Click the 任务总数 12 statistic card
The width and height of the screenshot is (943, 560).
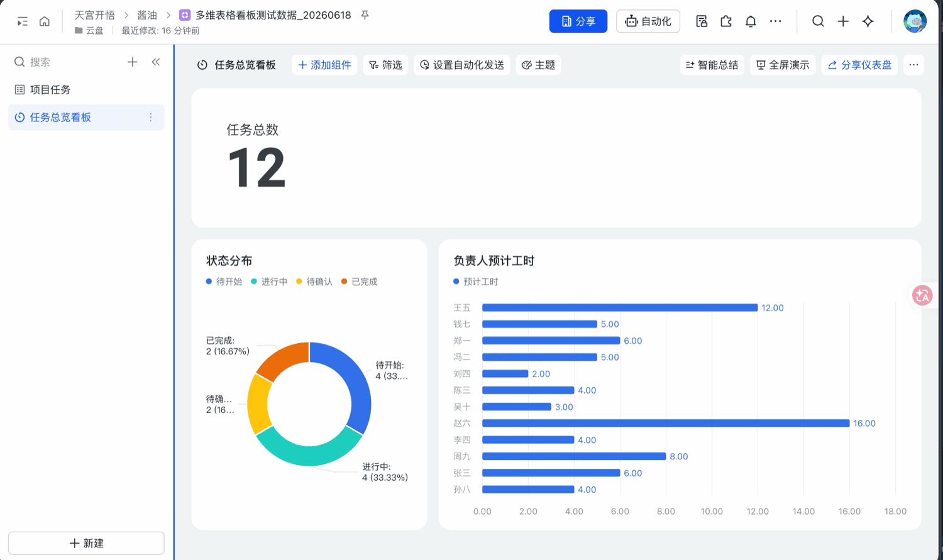tap(556, 158)
